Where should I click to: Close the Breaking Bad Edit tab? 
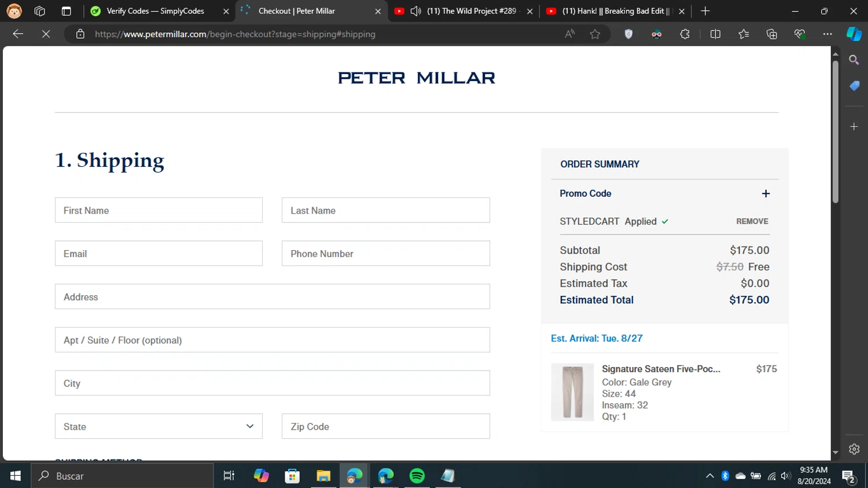(681, 11)
